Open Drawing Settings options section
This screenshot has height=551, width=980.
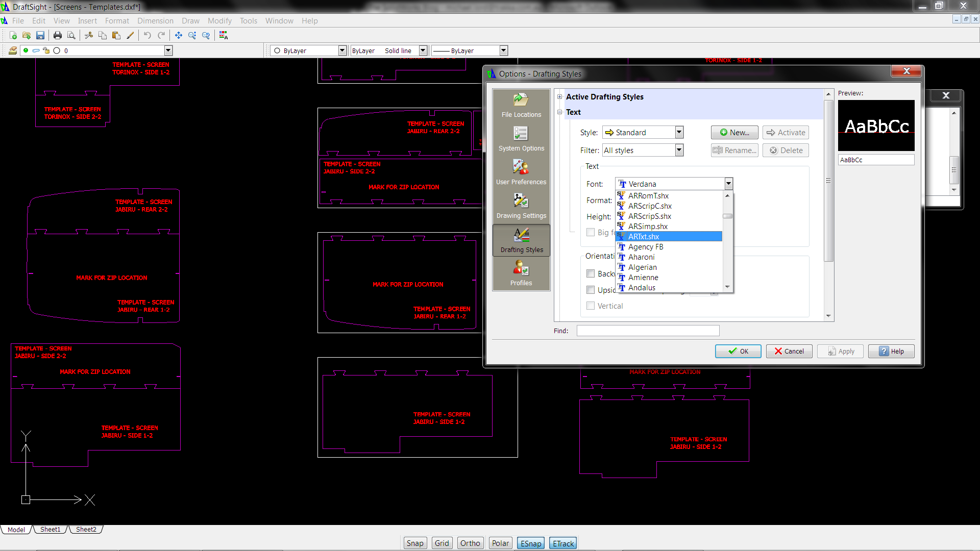[521, 206]
